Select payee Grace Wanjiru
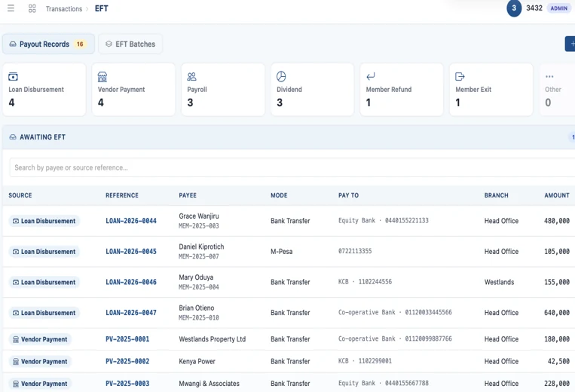The image size is (575, 392). [199, 216]
